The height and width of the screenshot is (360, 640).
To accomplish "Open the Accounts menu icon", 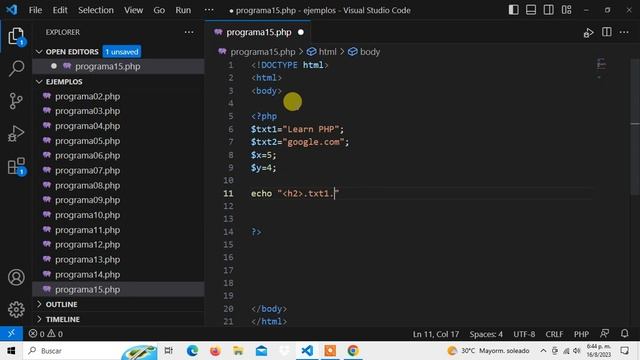I will click(x=16, y=278).
